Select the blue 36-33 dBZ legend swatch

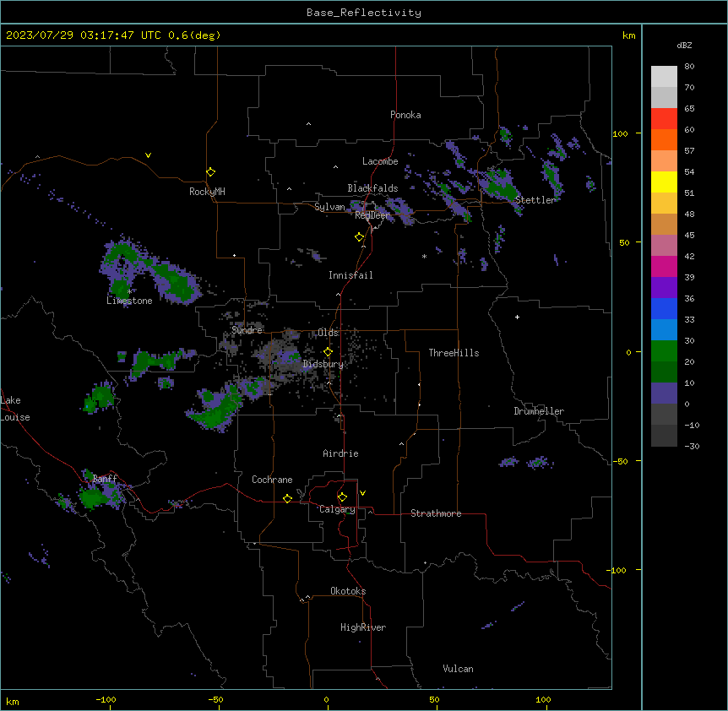664,308
